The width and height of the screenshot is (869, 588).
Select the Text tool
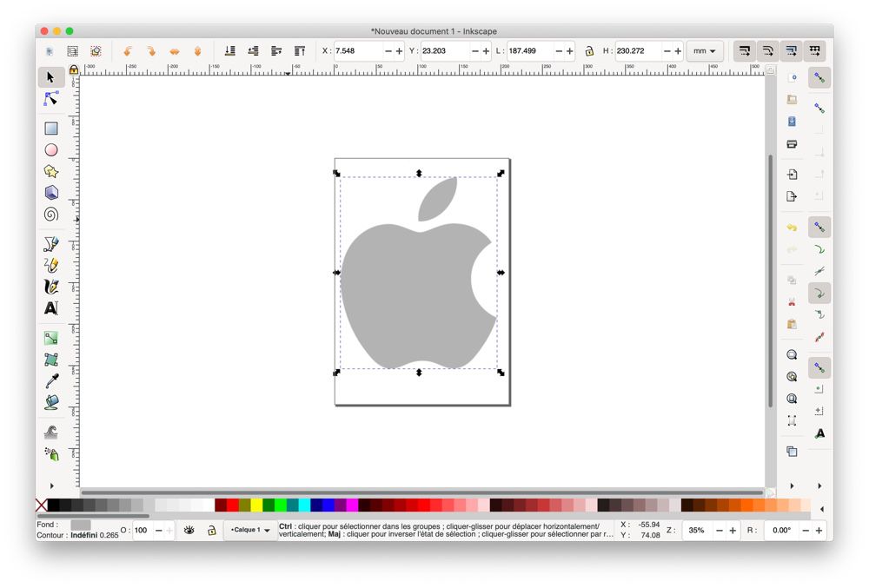pyautogui.click(x=51, y=307)
